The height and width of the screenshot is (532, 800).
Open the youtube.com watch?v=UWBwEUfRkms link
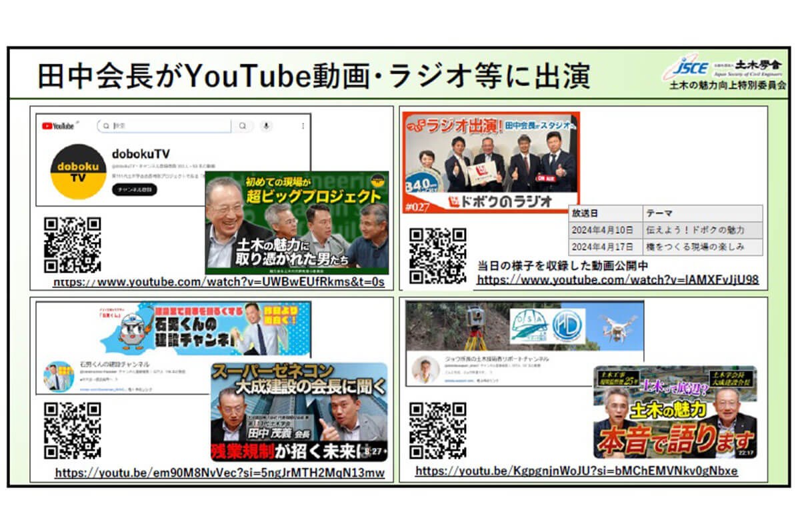(x=219, y=282)
